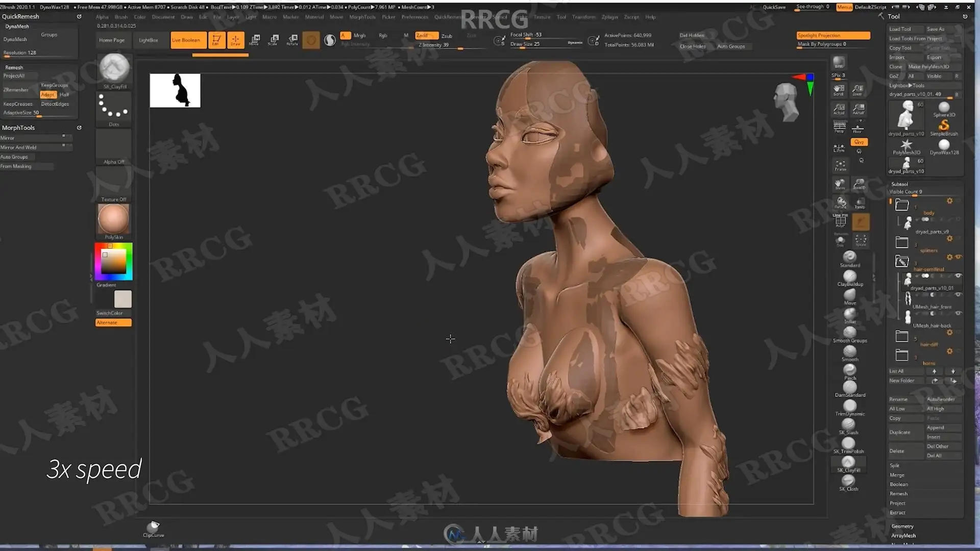Toggle PolyF line fill display
The image size is (980, 551).
[x=840, y=221]
